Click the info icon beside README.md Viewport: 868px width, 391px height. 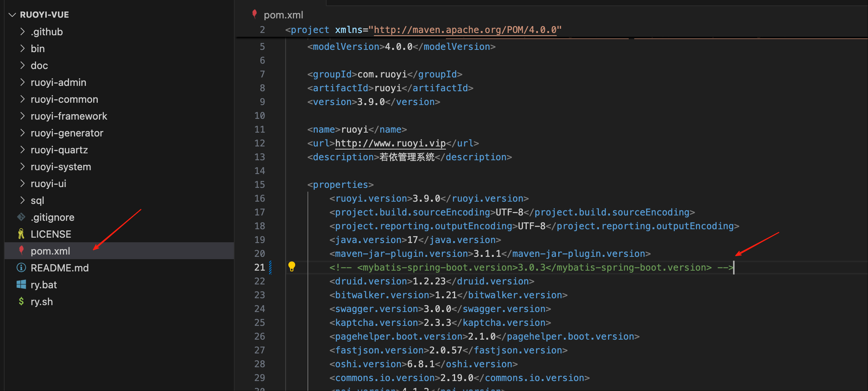(x=21, y=268)
